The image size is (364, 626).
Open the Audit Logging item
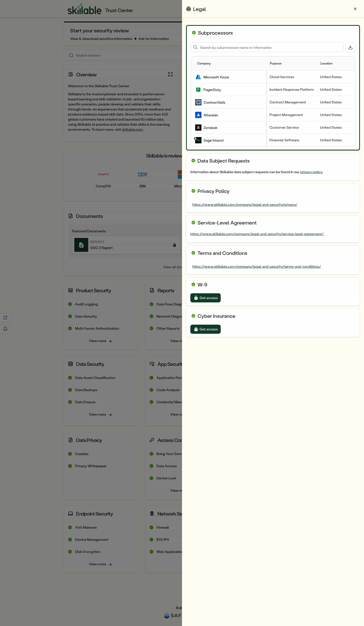tap(86, 304)
